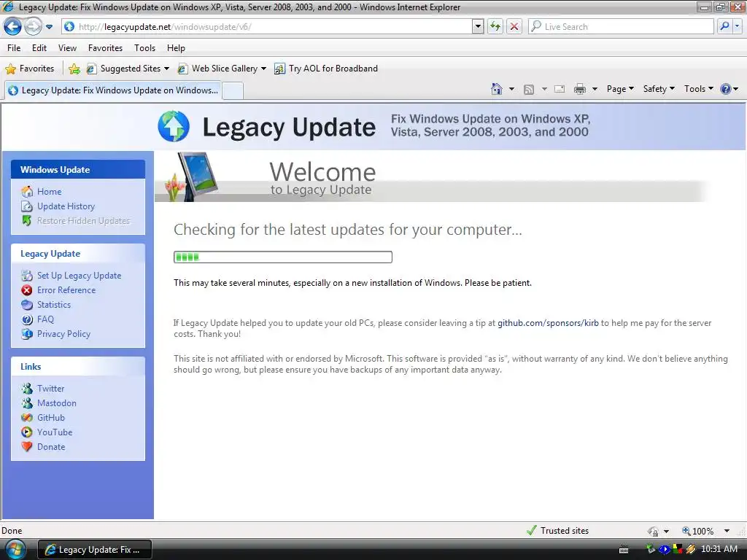
Task: Open the Help menu
Action: tap(176, 48)
